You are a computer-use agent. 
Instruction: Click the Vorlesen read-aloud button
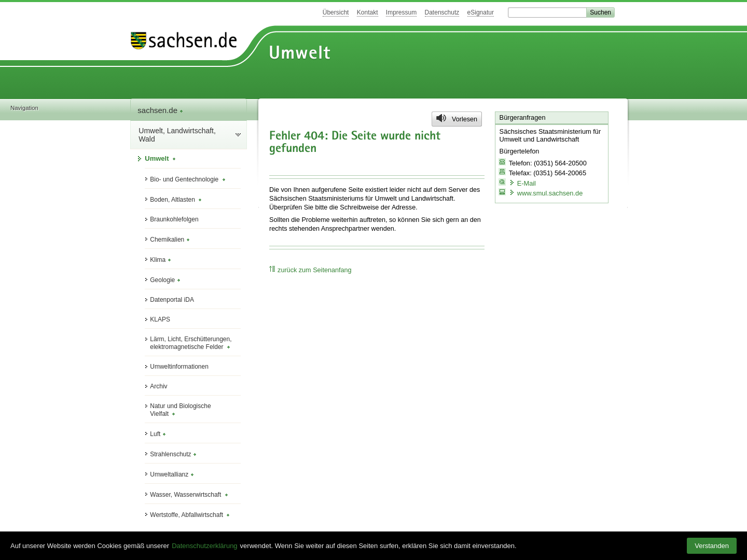point(457,119)
